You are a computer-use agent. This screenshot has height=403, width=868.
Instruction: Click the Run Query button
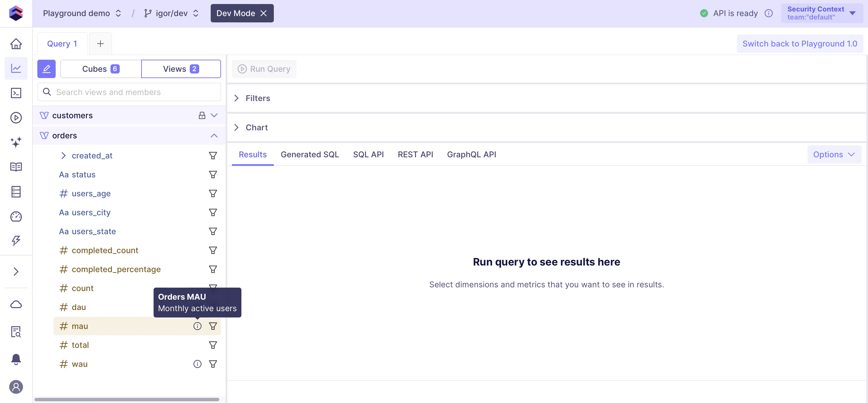(x=264, y=69)
